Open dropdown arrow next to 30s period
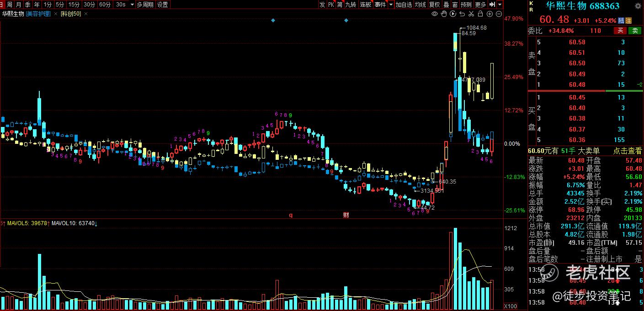The height and width of the screenshot is (311, 644). [x=132, y=5]
